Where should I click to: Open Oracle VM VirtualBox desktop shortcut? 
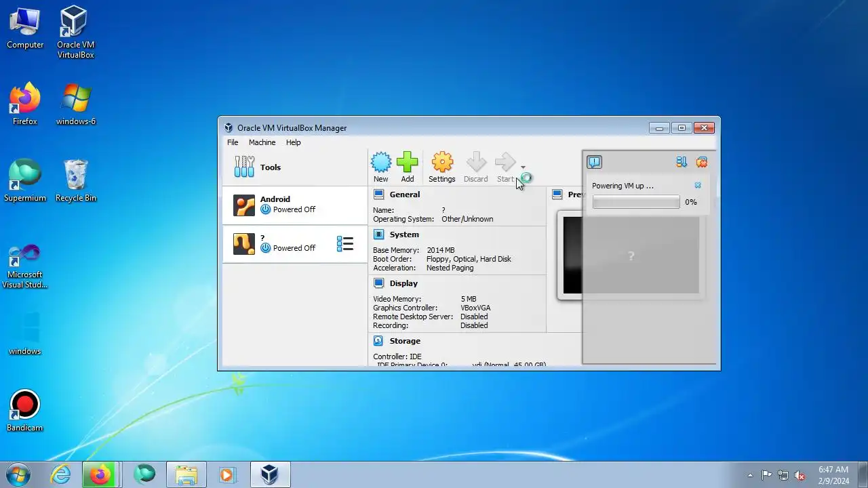coord(75,32)
